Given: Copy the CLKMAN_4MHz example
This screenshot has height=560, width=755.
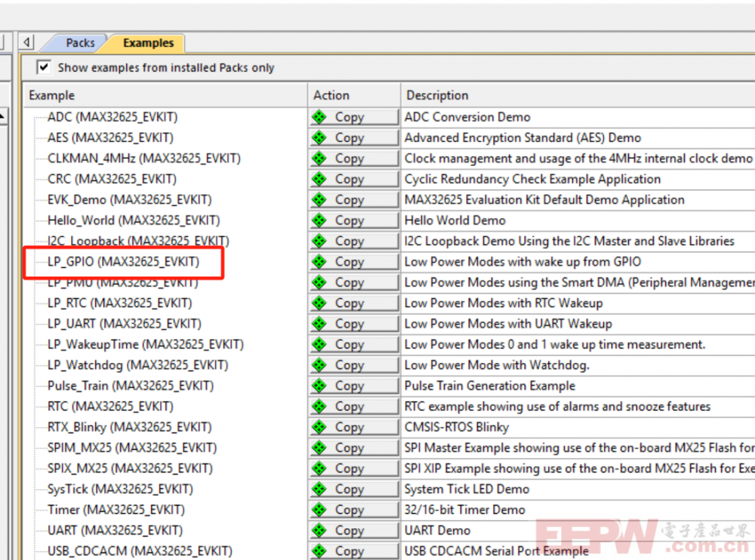Looking at the screenshot, I should tap(354, 158).
